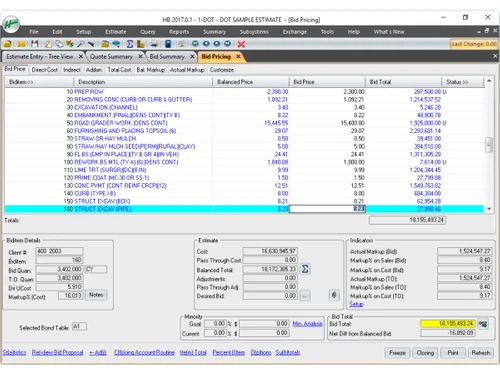This screenshot has width=500, height=375.
Task: Click the Print button
Action: (x=453, y=353)
